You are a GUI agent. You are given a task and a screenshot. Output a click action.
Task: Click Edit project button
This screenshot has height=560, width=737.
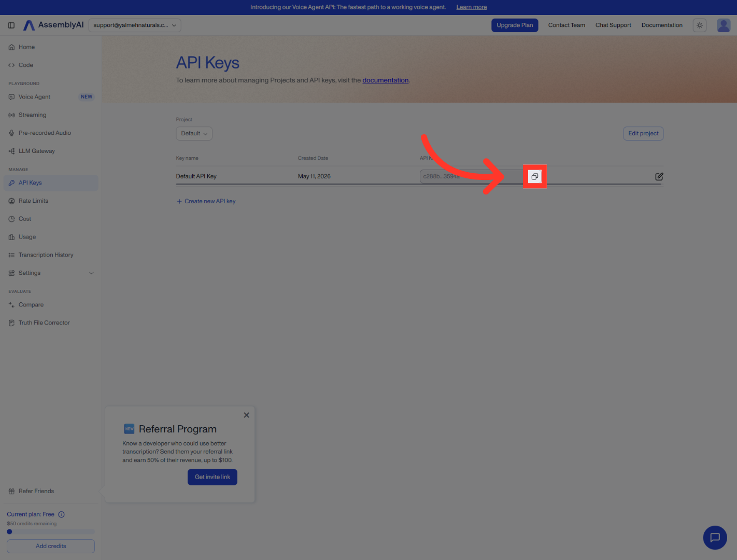pos(643,134)
